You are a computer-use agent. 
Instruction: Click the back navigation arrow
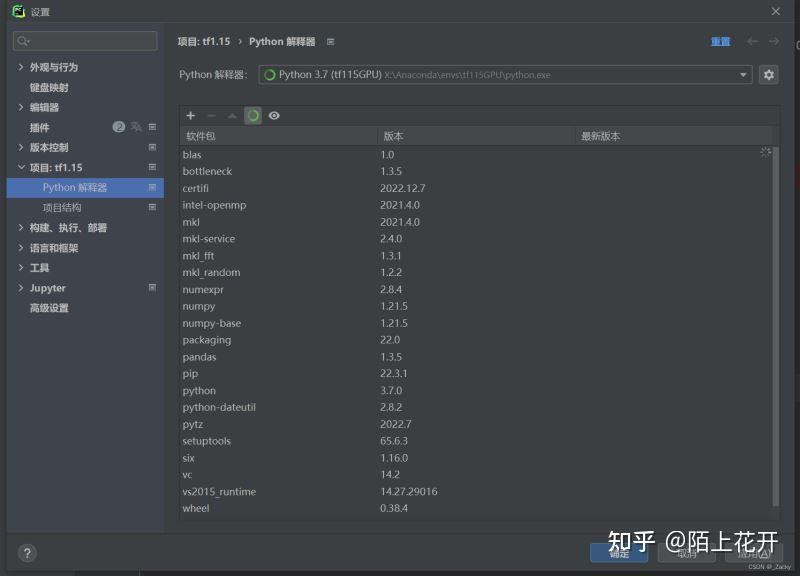click(752, 41)
